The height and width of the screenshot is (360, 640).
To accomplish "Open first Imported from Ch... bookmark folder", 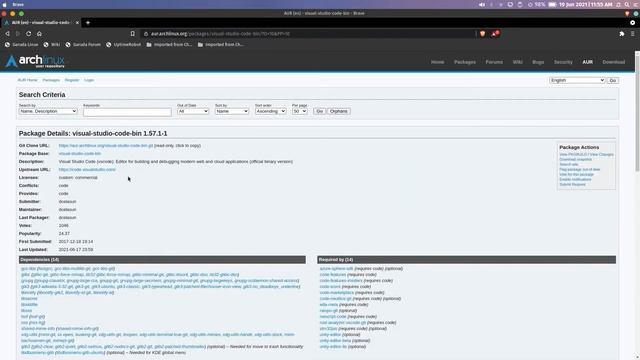I will pos(169,44).
